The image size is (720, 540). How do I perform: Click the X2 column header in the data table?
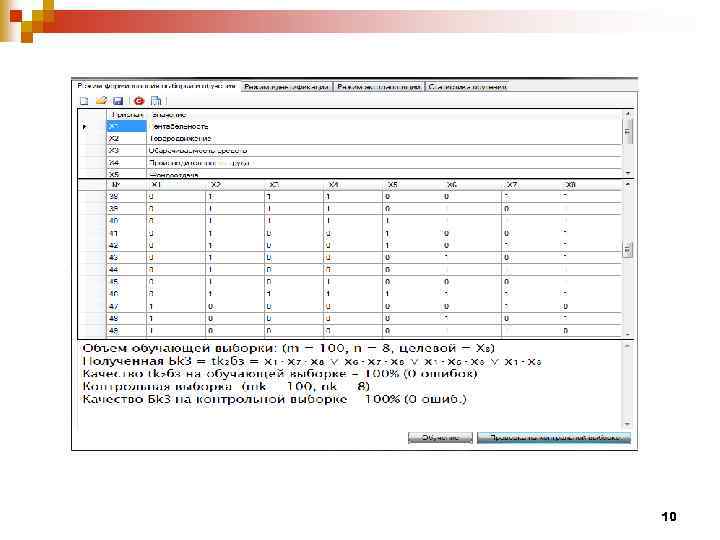point(235,185)
